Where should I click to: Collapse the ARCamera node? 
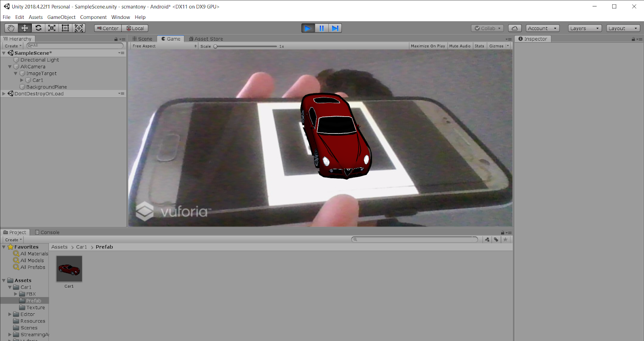click(x=10, y=67)
